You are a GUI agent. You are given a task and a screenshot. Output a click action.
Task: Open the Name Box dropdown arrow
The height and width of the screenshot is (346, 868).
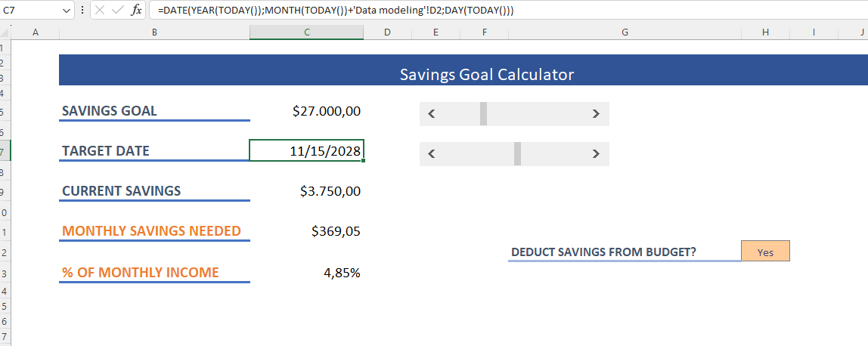pyautogui.click(x=65, y=11)
